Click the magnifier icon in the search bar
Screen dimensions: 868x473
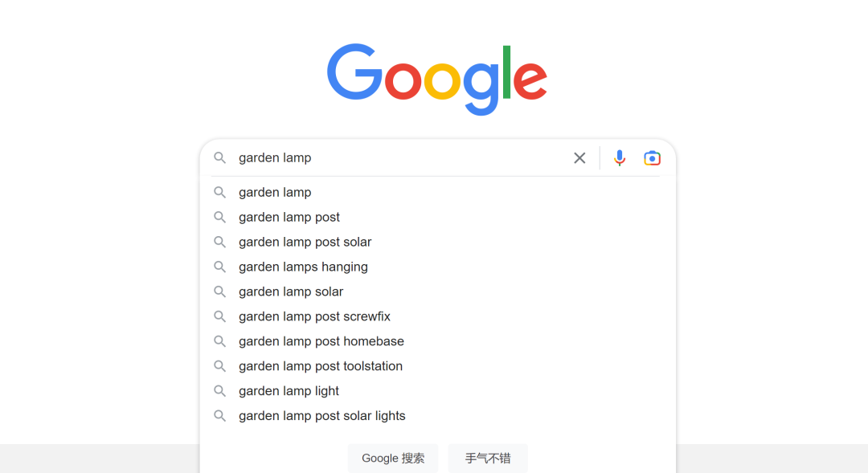tap(219, 157)
